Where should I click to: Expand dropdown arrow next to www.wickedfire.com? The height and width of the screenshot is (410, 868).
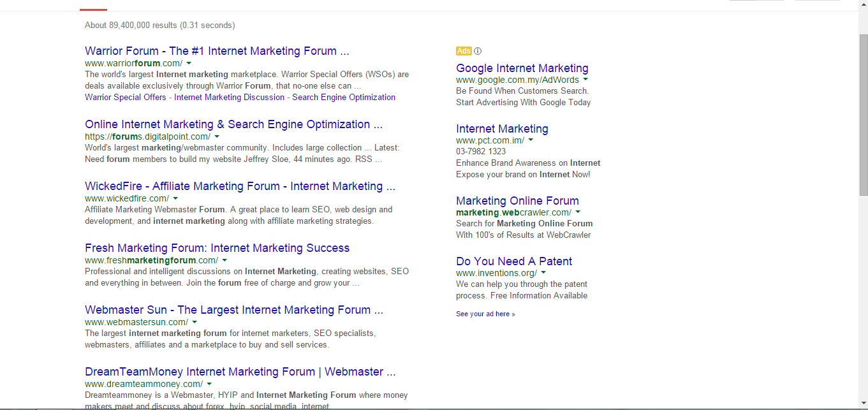pyautogui.click(x=175, y=199)
